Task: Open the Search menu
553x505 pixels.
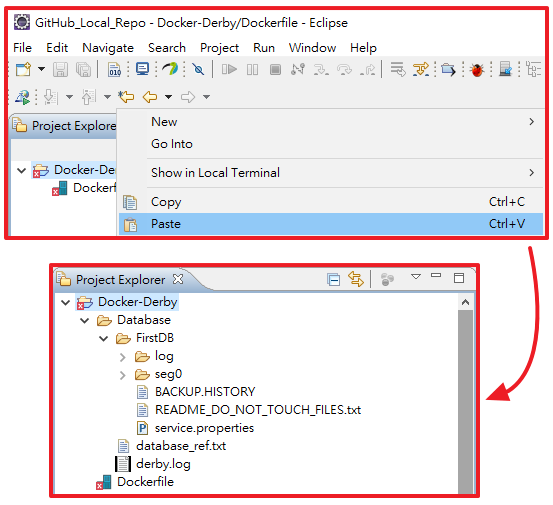Action: [167, 48]
